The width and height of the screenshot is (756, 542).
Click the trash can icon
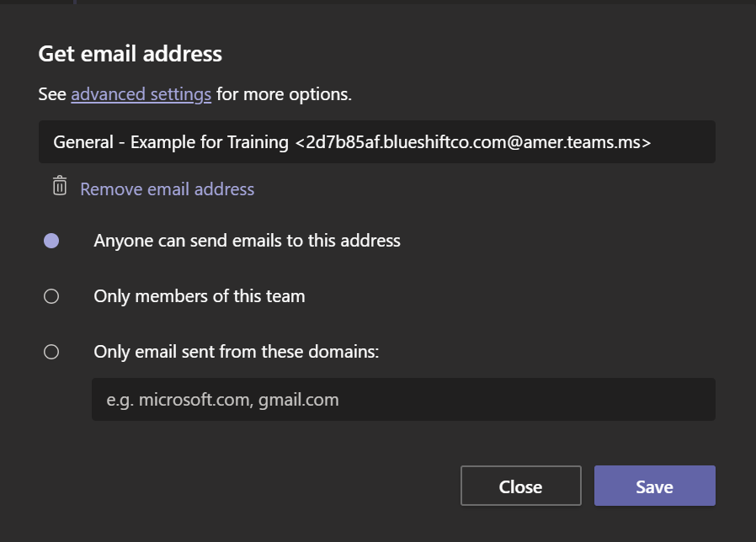pos(60,186)
